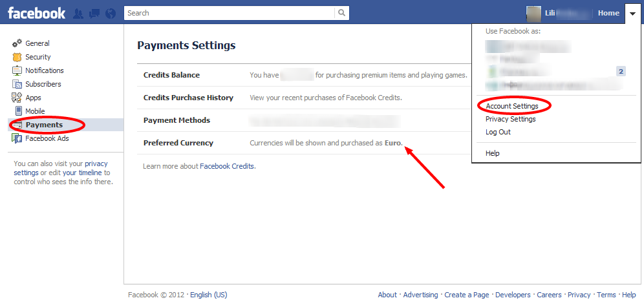The width and height of the screenshot is (644, 307).
Task: Open About footer link
Action: [x=387, y=295]
